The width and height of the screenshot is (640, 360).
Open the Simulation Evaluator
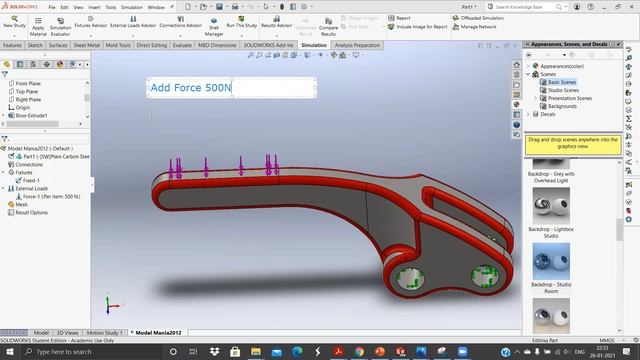[60, 27]
